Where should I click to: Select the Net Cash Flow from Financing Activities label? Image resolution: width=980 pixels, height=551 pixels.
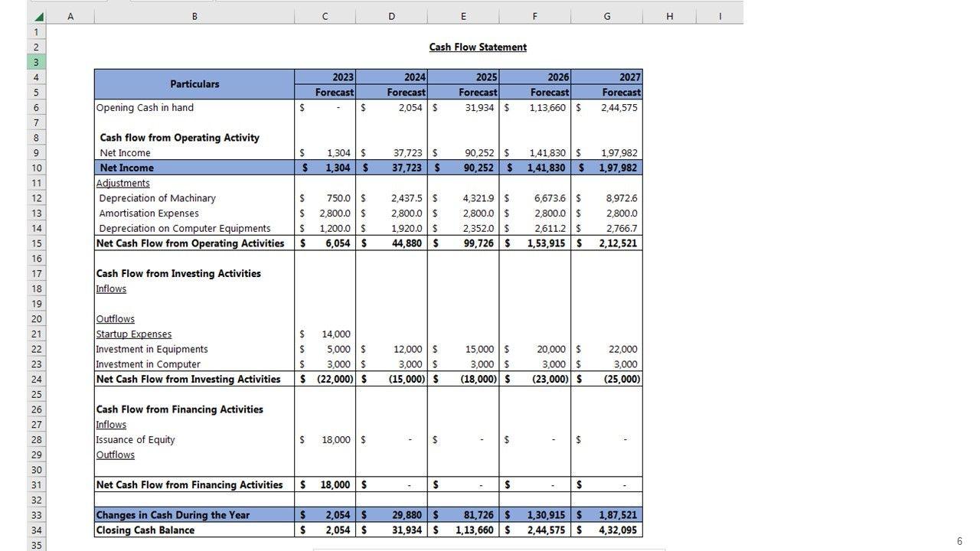[x=189, y=485]
